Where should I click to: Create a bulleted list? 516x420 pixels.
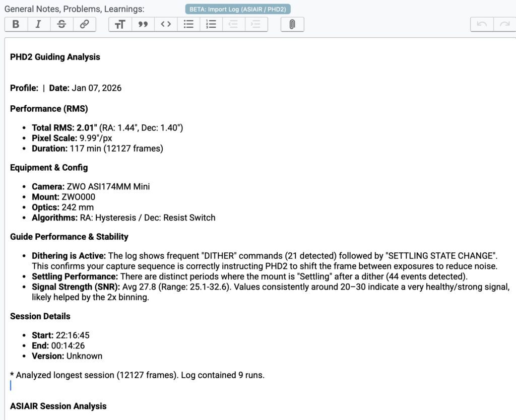click(x=188, y=24)
